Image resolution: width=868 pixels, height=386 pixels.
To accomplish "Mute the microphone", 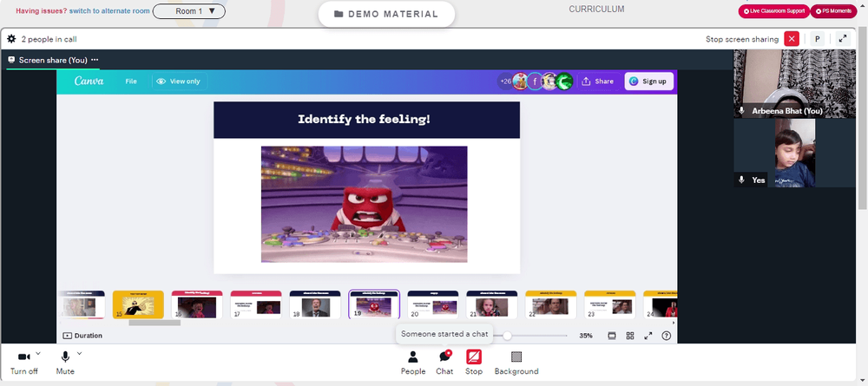I will (x=65, y=363).
